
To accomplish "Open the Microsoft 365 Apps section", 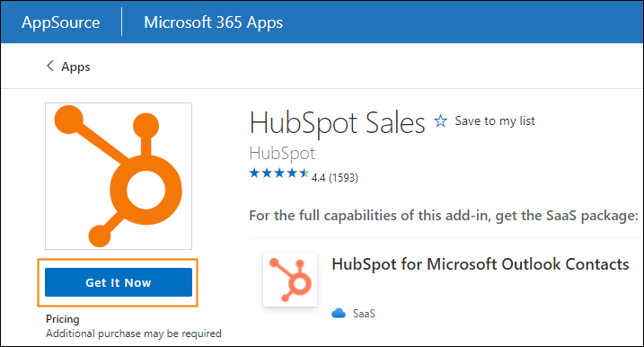I will click(x=213, y=22).
